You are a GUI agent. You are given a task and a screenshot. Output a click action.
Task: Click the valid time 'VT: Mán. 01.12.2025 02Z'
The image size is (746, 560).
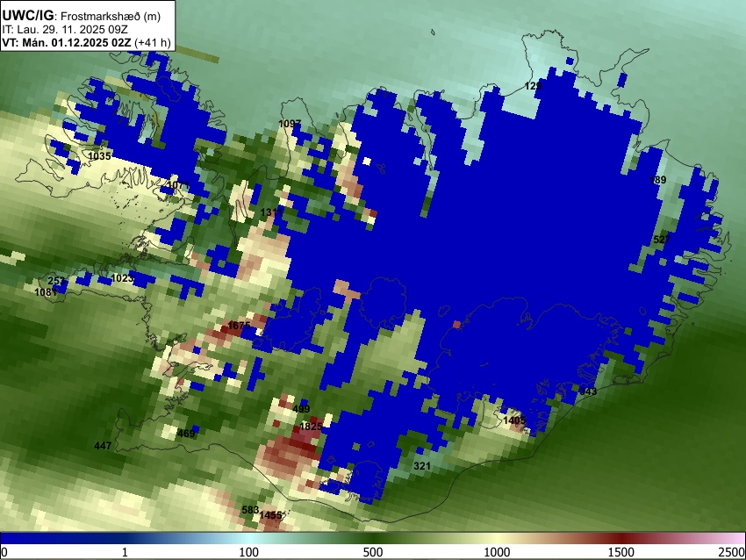point(66,42)
